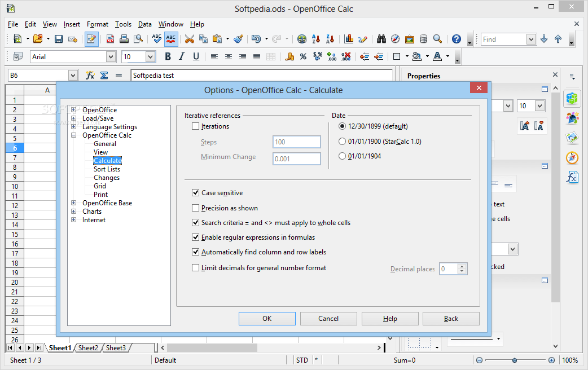Click the Cancel button
Viewport: 588px width, 370px height.
[x=328, y=319]
